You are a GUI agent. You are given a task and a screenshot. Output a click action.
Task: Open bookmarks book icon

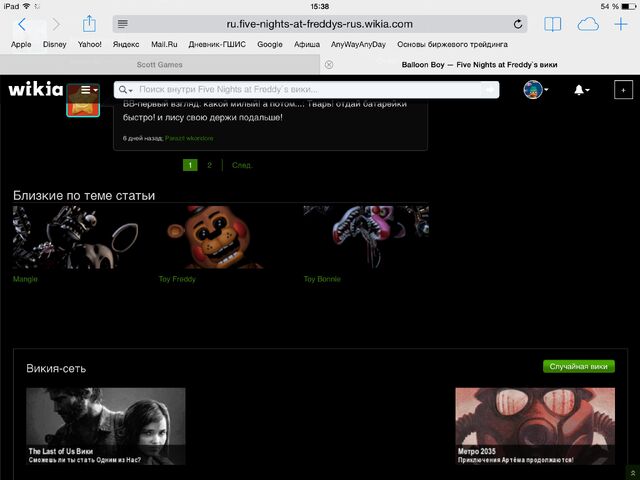coord(553,24)
